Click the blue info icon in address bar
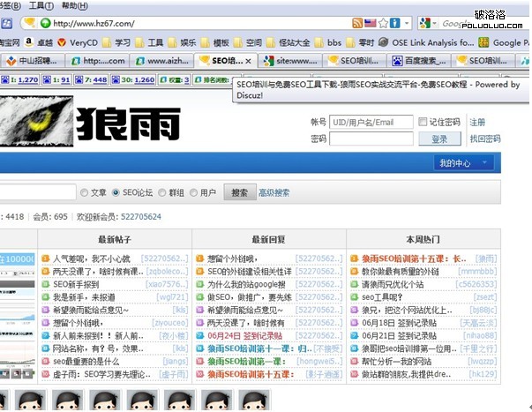532x412 pixels. 394,23
